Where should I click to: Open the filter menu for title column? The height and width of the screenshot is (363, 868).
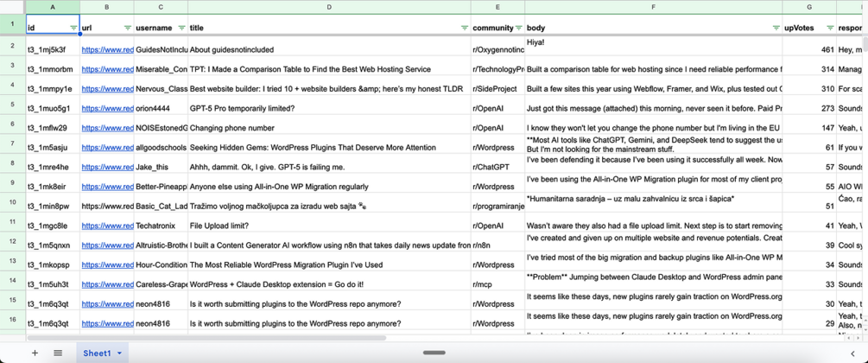pos(465,28)
